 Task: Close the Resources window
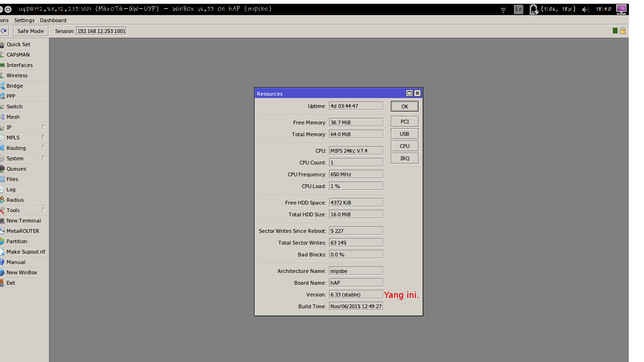(417, 93)
